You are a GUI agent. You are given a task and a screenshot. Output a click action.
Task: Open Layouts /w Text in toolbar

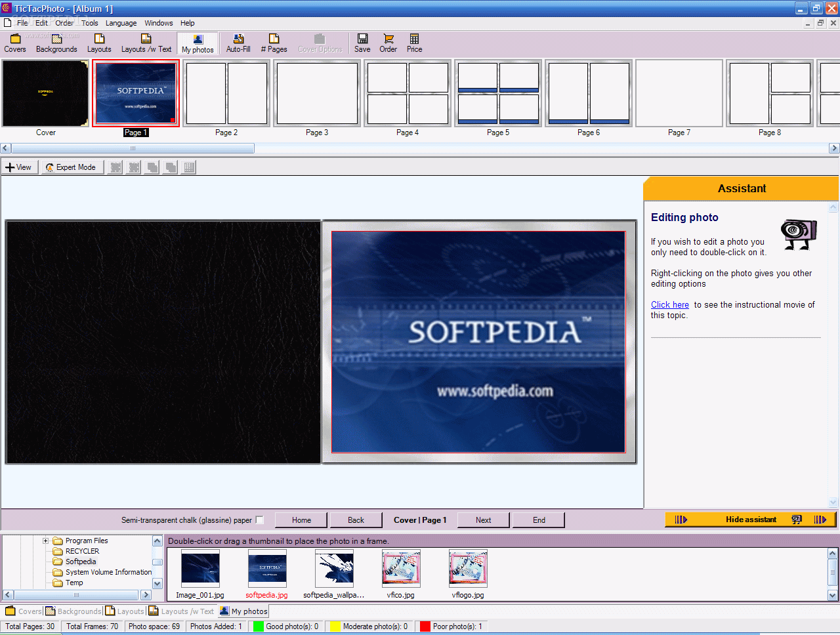[x=146, y=43]
